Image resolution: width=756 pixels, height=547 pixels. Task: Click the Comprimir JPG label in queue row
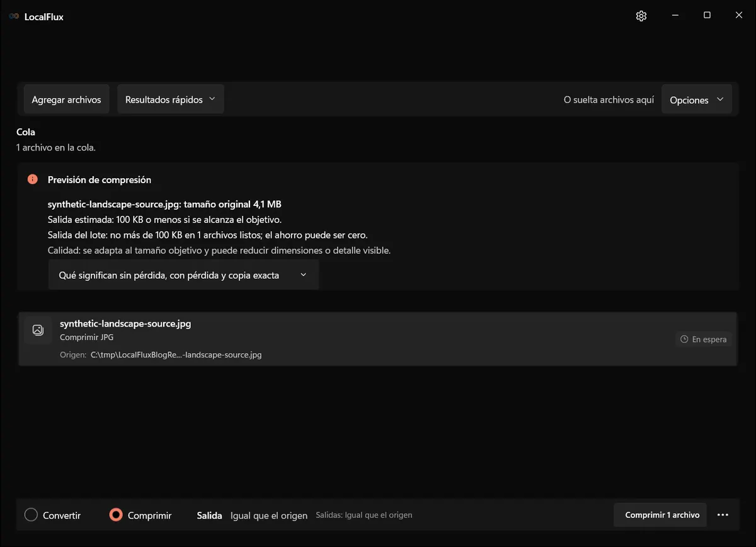[86, 337]
